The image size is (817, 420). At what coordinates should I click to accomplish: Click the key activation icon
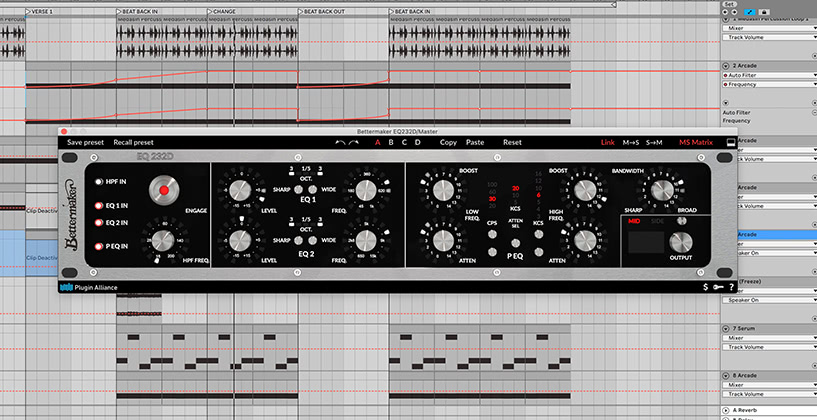[x=718, y=287]
